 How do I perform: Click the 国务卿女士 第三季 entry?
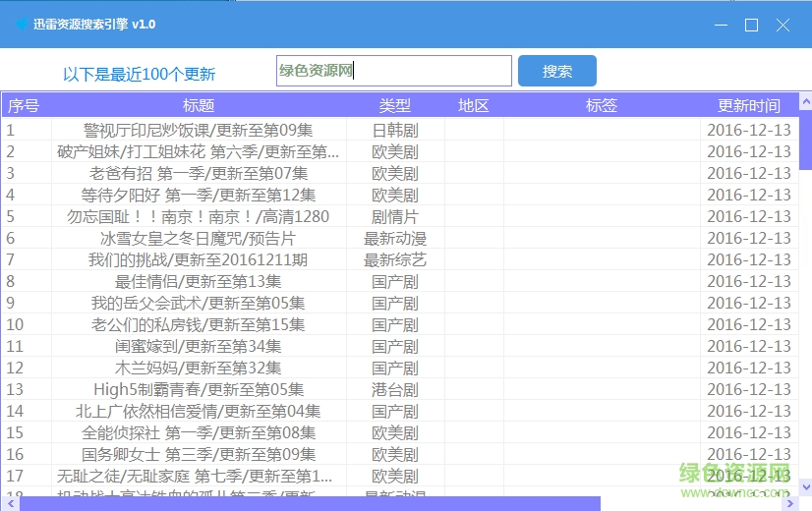[x=198, y=454]
